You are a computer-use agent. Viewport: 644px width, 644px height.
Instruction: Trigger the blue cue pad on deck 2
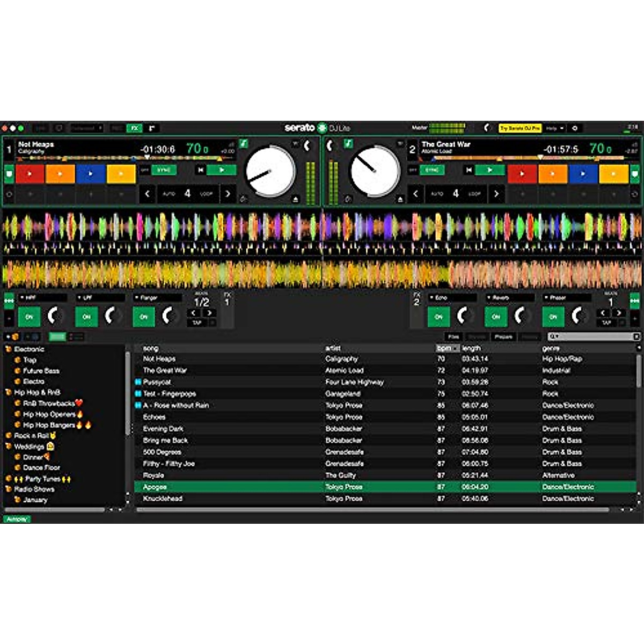pyautogui.click(x=582, y=174)
